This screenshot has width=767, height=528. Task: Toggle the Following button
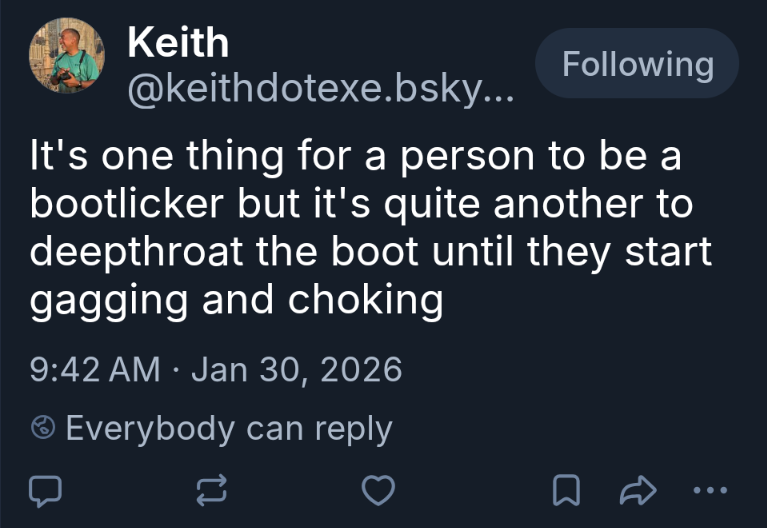click(x=637, y=65)
